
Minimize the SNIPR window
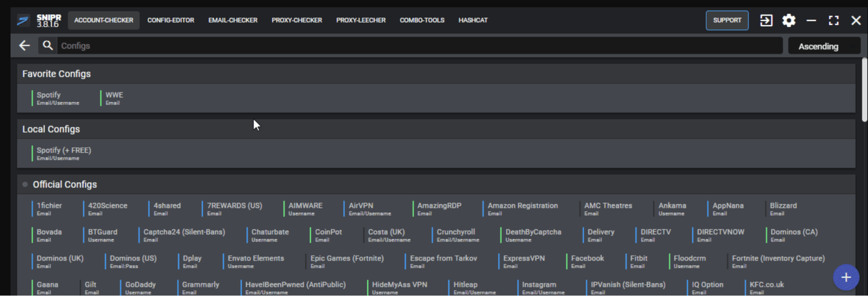pyautogui.click(x=811, y=20)
